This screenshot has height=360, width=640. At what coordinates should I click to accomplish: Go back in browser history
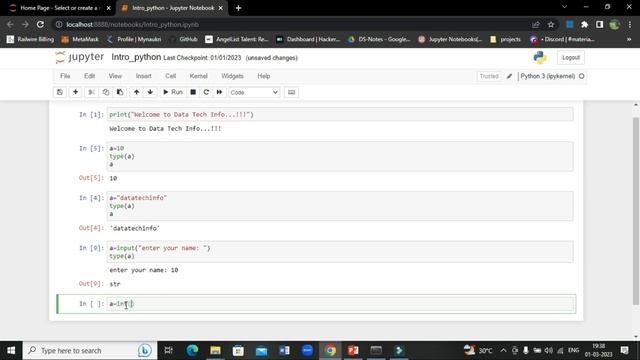[10, 24]
